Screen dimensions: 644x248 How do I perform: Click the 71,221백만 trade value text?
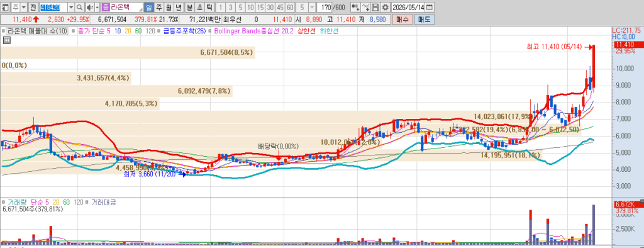pos(205,20)
